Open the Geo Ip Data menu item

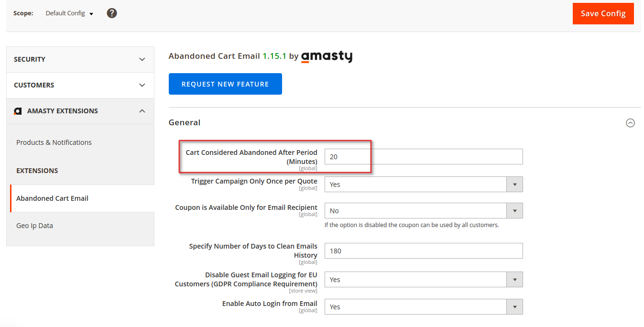(x=34, y=226)
